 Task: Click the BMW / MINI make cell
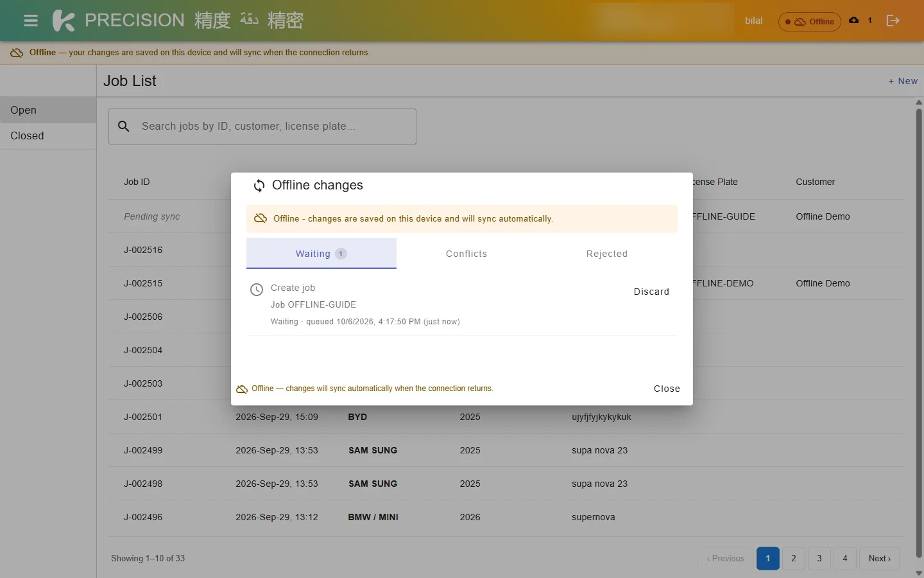pyautogui.click(x=373, y=517)
